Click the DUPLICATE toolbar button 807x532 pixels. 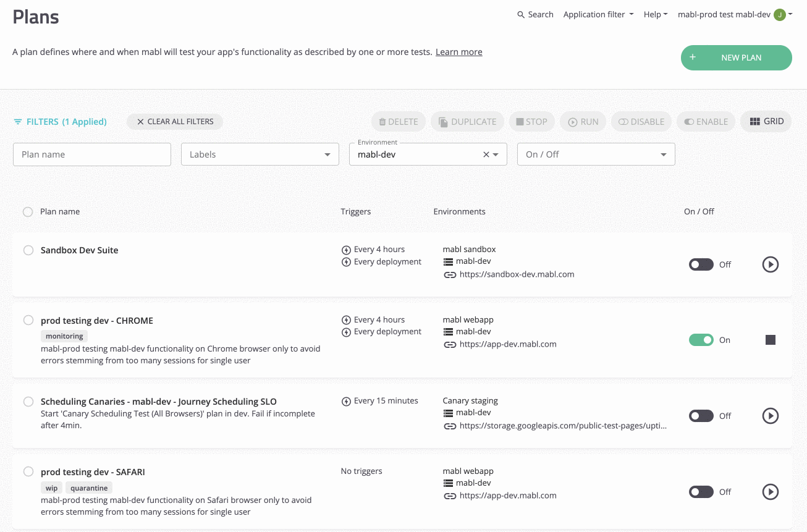click(468, 122)
